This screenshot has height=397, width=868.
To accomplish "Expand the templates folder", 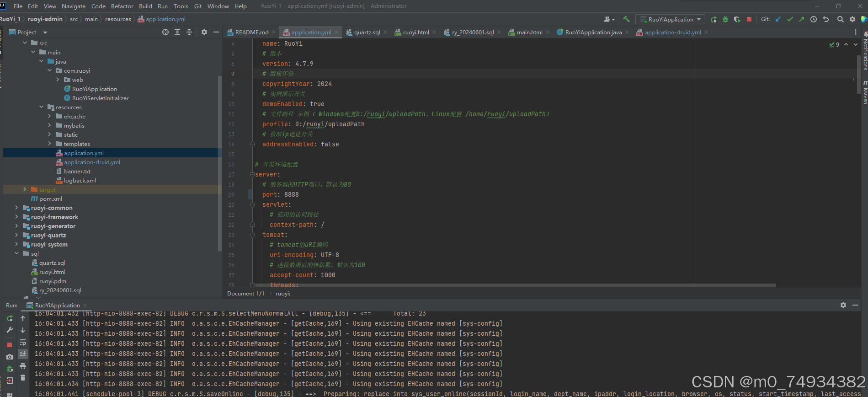I will [49, 144].
